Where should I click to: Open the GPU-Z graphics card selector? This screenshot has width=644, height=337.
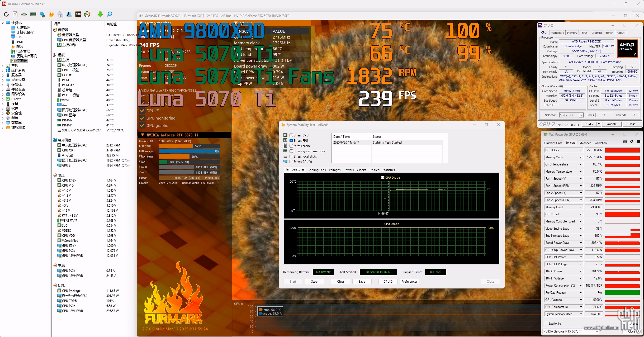point(571,331)
